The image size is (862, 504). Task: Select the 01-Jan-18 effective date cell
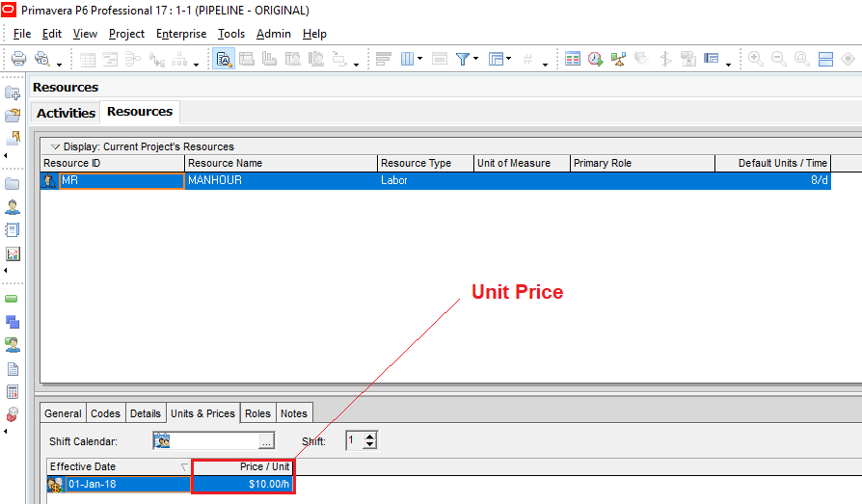128,484
